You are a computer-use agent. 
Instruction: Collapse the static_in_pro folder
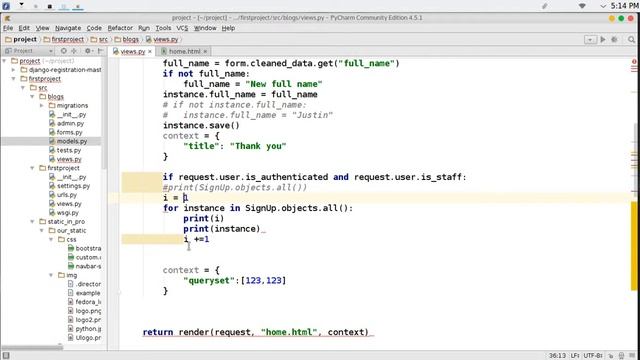pyautogui.click(x=32, y=222)
